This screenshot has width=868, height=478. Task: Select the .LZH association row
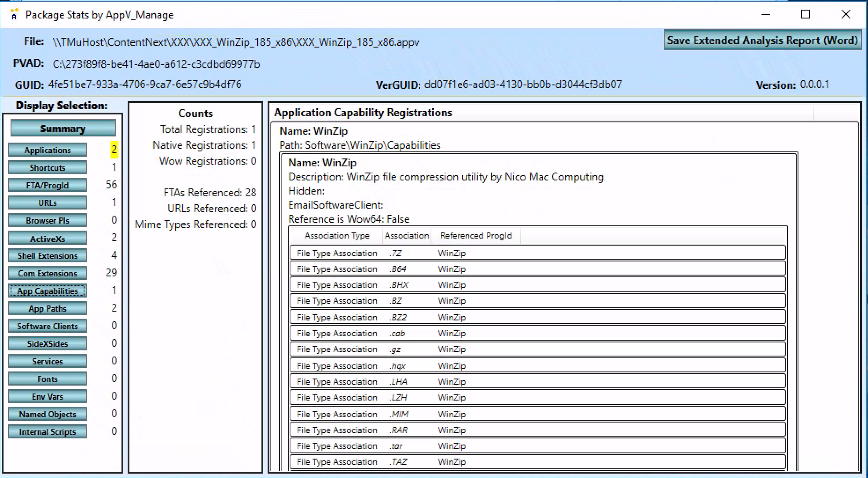click(538, 397)
